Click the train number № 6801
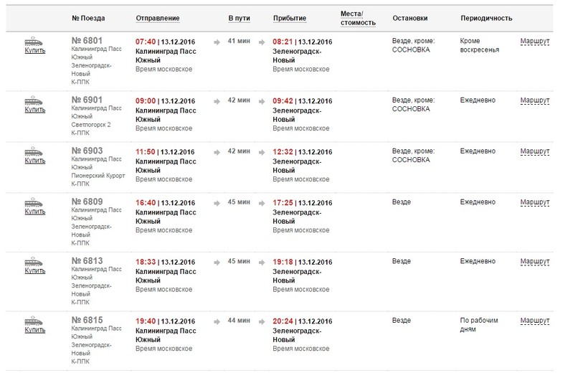Viewport: 588px width, 373px height. pos(88,41)
